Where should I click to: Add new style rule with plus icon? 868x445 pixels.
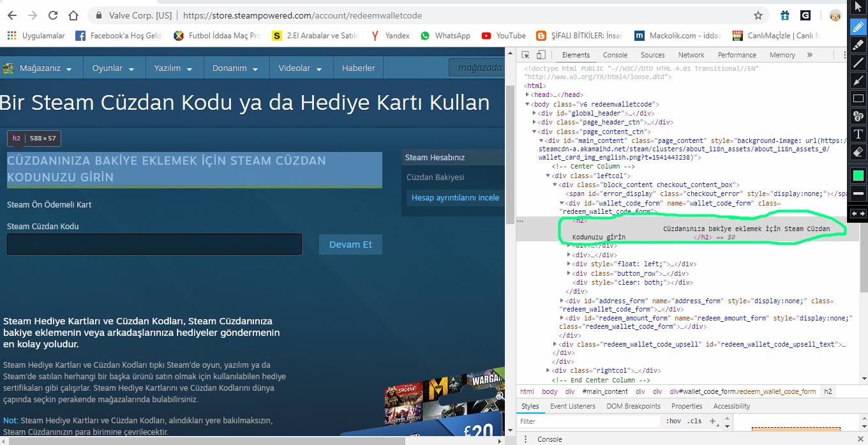point(712,421)
